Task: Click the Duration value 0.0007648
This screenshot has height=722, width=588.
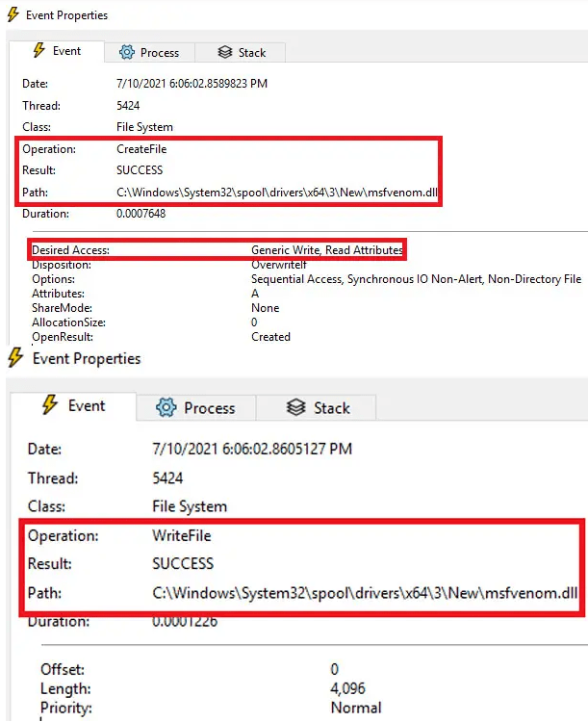Action: coord(141,214)
